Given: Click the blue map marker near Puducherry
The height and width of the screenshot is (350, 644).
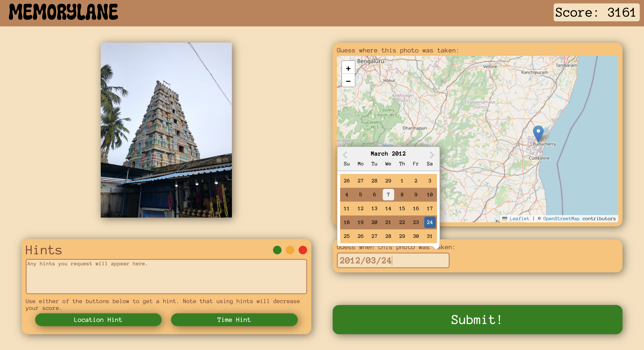Looking at the screenshot, I should point(538,133).
